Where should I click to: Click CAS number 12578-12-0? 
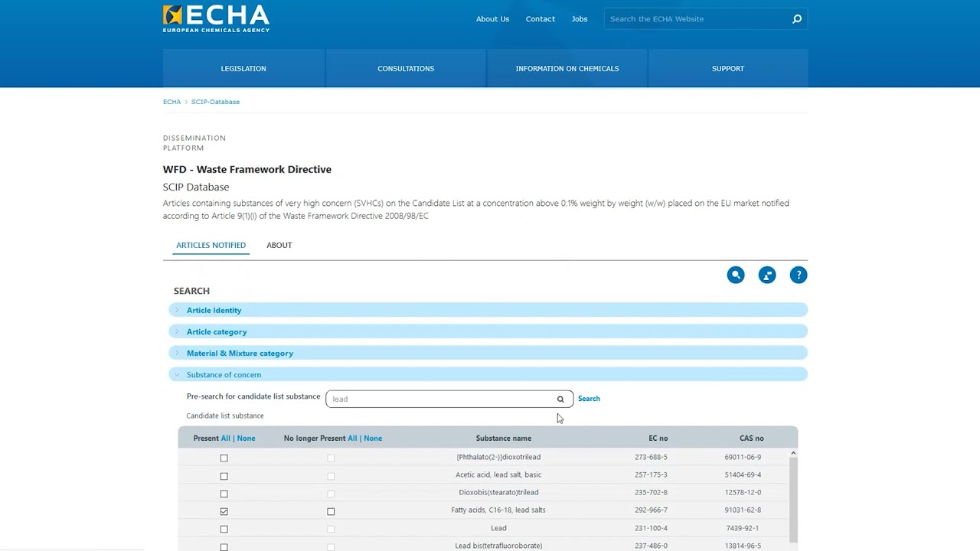743,493
